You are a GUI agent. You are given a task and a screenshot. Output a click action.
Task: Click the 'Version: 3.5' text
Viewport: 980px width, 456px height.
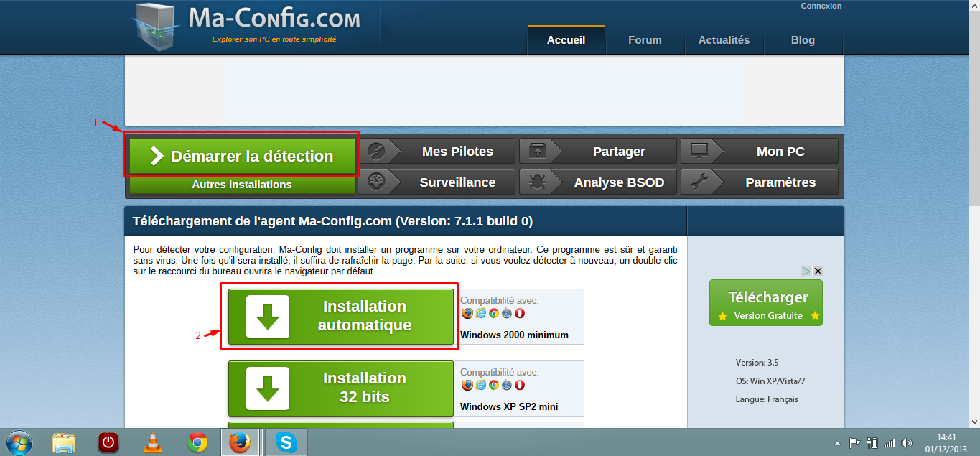tap(757, 363)
